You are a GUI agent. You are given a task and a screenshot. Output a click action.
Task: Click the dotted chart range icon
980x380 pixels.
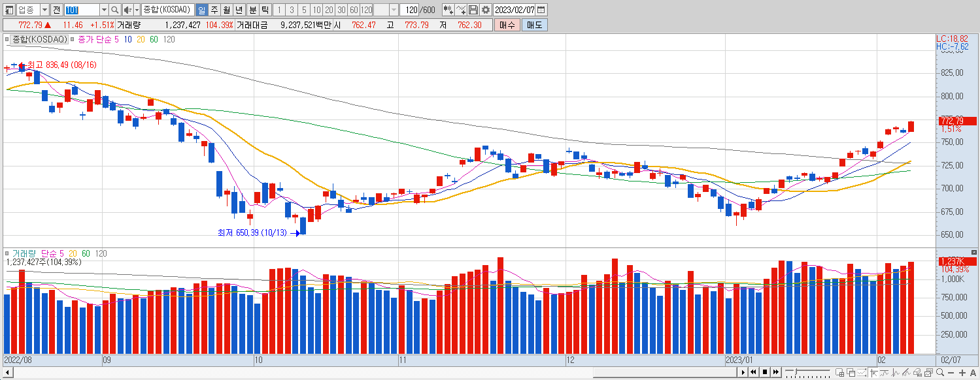click(x=862, y=373)
